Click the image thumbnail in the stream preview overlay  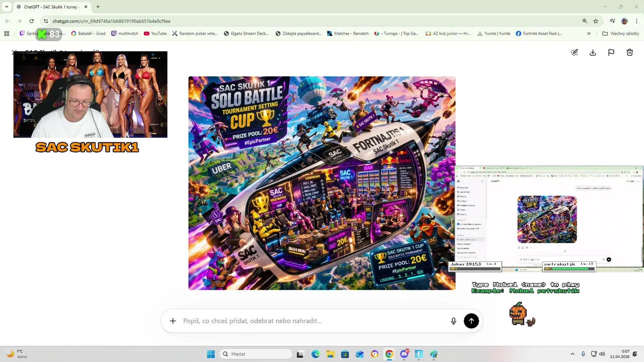pyautogui.click(x=547, y=219)
